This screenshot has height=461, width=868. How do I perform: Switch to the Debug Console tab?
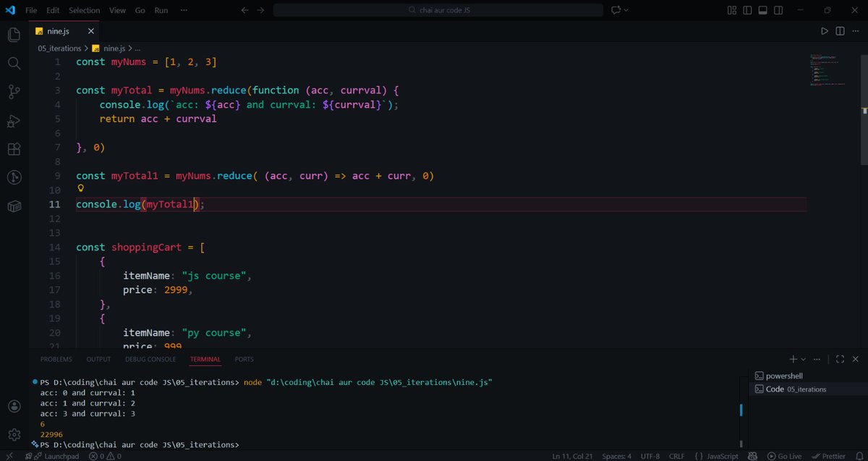[x=150, y=359]
